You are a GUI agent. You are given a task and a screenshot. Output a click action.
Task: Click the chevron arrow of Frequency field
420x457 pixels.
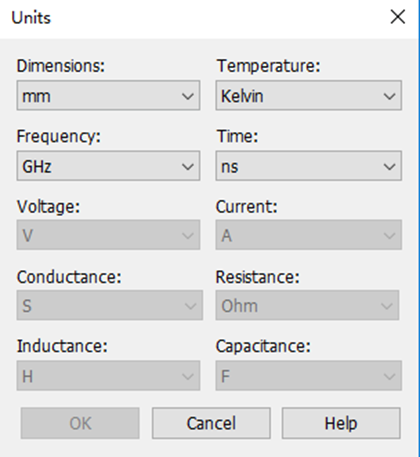coord(188,166)
